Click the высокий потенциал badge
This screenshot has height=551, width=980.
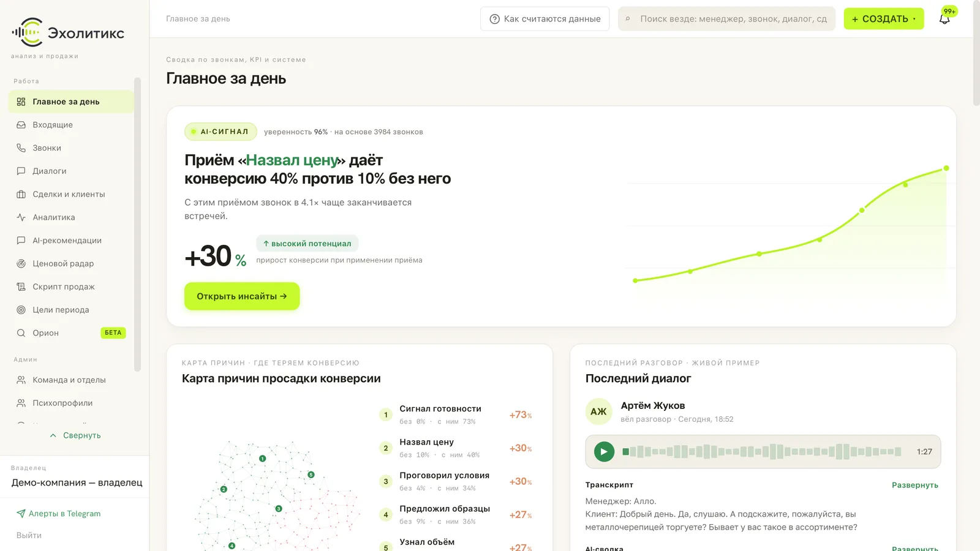(307, 244)
